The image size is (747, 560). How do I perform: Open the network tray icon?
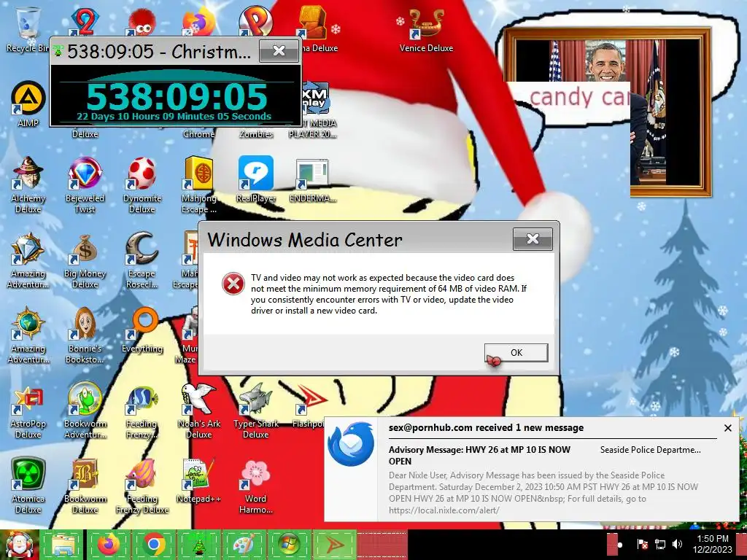pos(659,544)
